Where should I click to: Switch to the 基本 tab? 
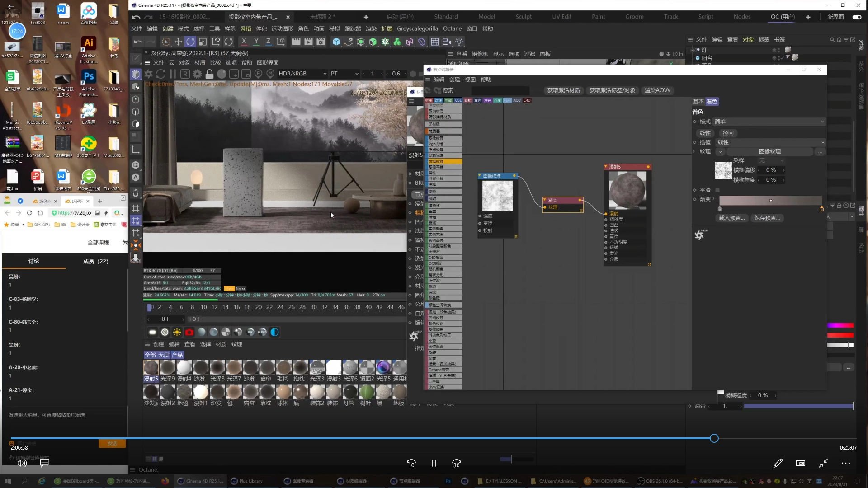coord(698,102)
